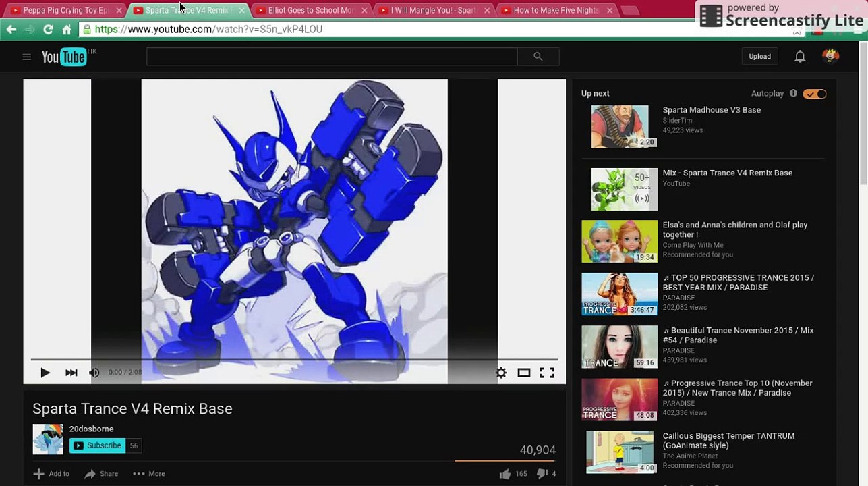Close the Sparta Trance V4 Remix tab
This screenshot has width=868, height=486.
[x=241, y=11]
